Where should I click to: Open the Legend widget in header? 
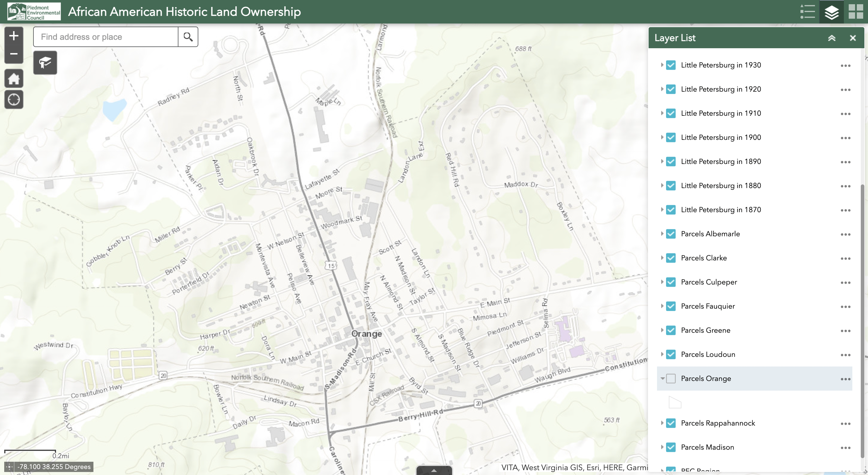tap(807, 12)
